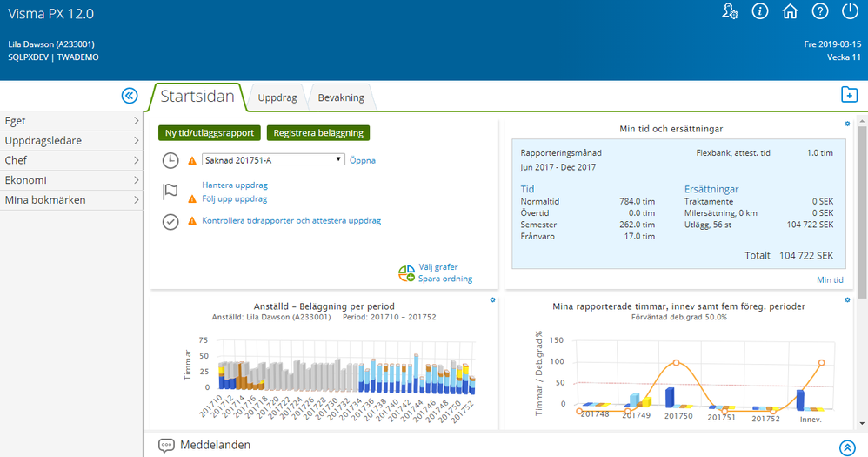Open the Hantera uppdrag link
Screen dimensions: 868x457
pyautogui.click(x=235, y=185)
